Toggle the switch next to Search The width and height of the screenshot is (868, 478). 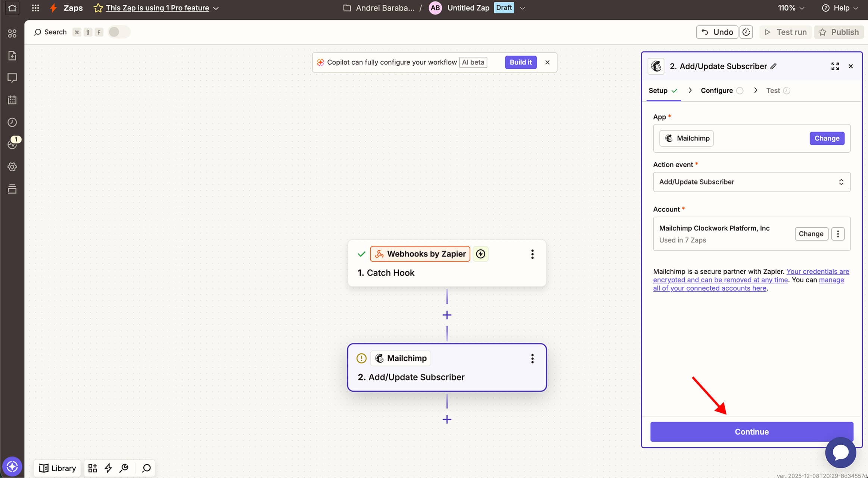pos(118,32)
